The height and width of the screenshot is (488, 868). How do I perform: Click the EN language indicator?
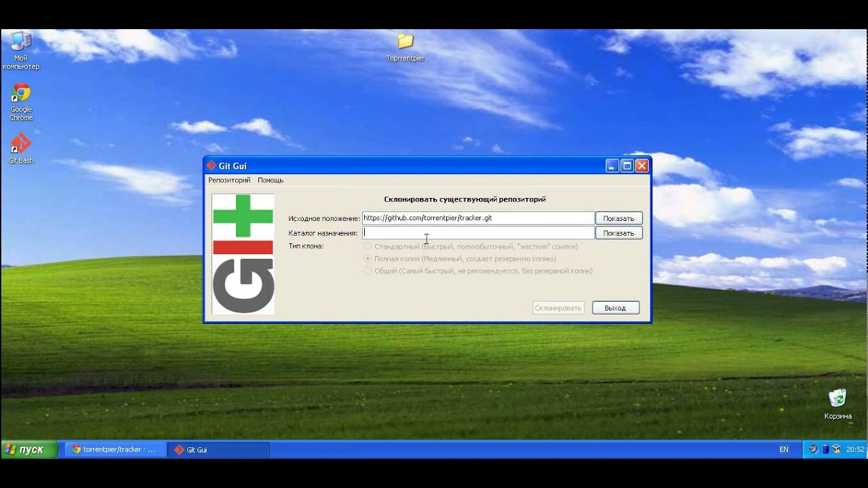tap(784, 449)
